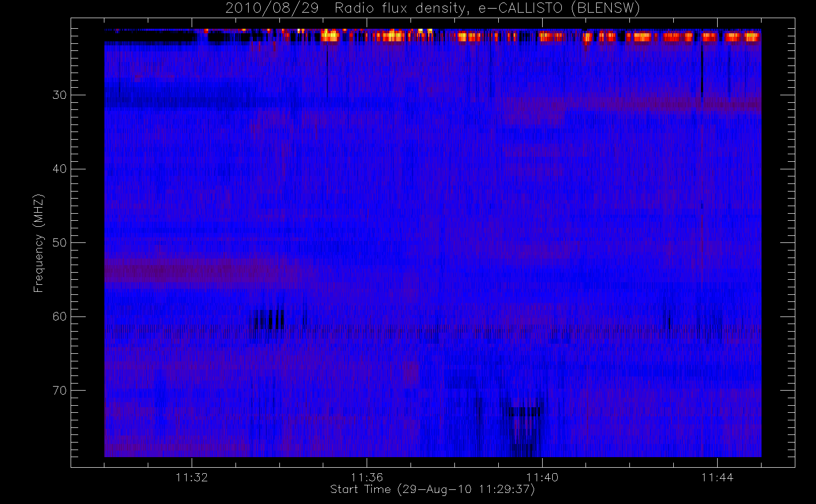This screenshot has width=816, height=504.
Task: Click the '50' frequency tick label
Action: 60,242
